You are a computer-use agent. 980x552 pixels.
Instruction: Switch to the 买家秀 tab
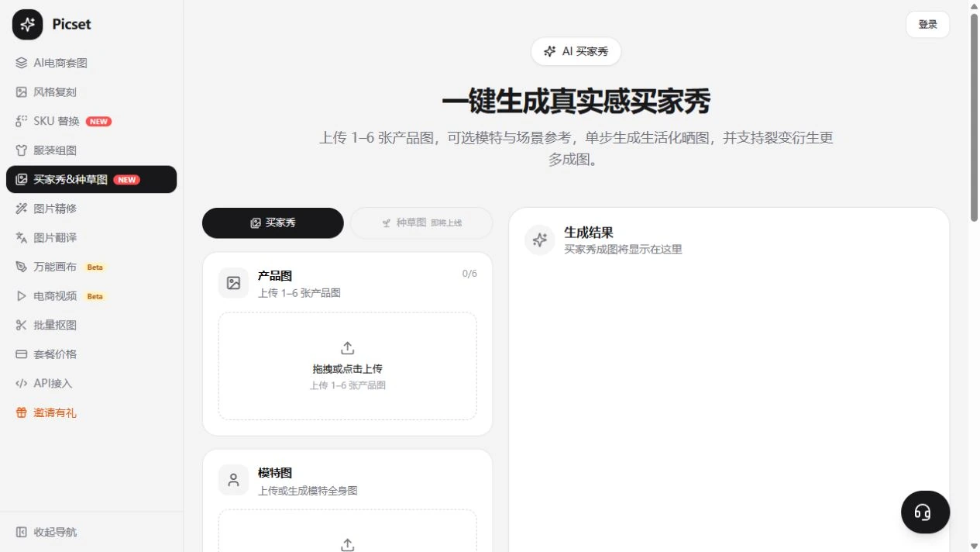(273, 223)
